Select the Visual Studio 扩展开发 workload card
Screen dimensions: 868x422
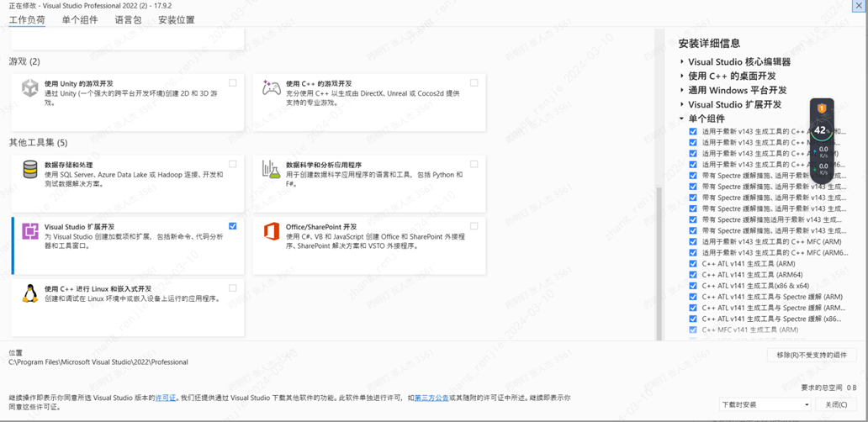[x=128, y=245]
